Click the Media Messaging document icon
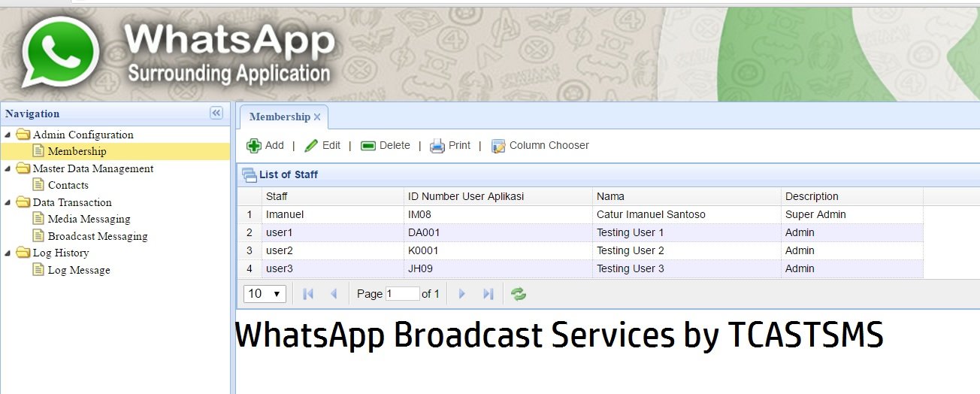980x394 pixels. point(38,219)
